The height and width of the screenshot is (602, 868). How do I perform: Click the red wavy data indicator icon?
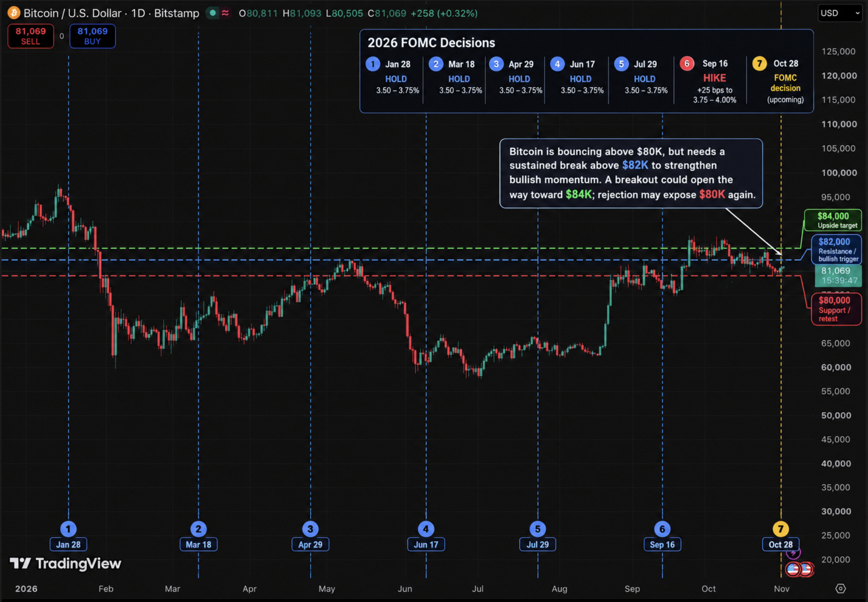225,13
